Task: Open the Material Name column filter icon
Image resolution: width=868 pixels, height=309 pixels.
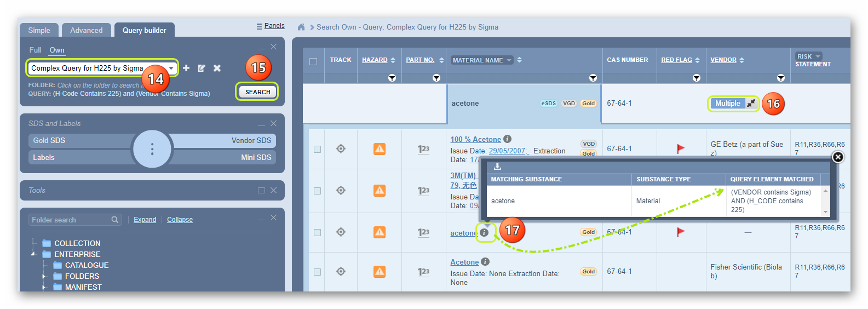Action: pyautogui.click(x=593, y=78)
